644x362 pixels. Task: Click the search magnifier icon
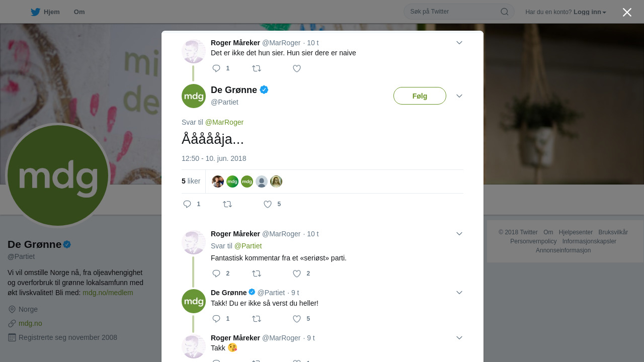click(505, 12)
